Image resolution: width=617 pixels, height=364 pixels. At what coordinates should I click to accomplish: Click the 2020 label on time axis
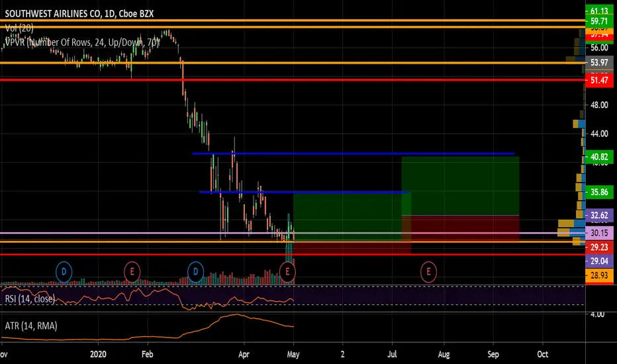[x=98, y=354]
